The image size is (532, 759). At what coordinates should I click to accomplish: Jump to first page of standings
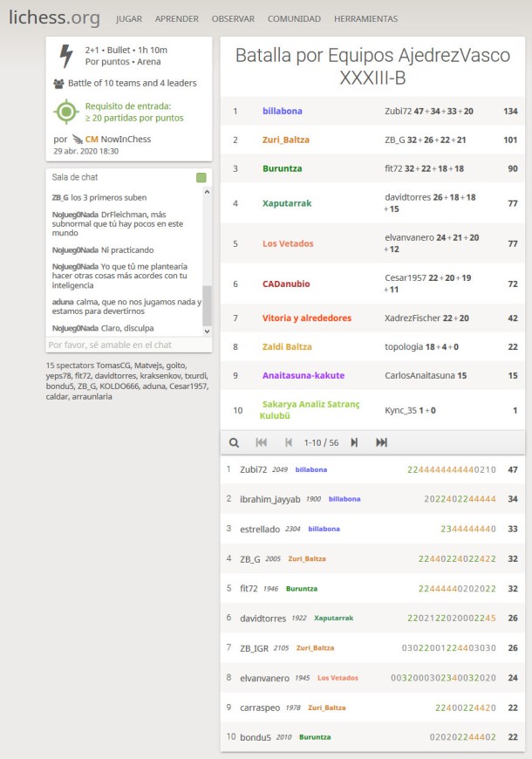pyautogui.click(x=261, y=442)
